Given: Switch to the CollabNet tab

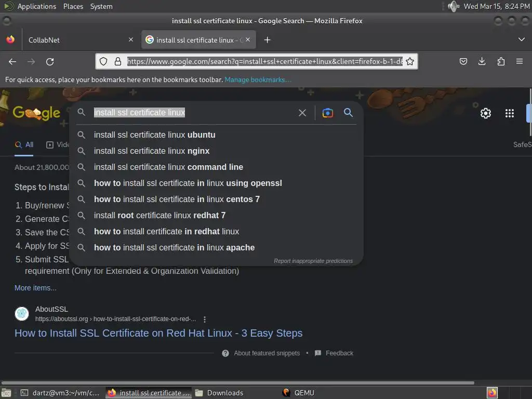Looking at the screenshot, I should coord(79,39).
